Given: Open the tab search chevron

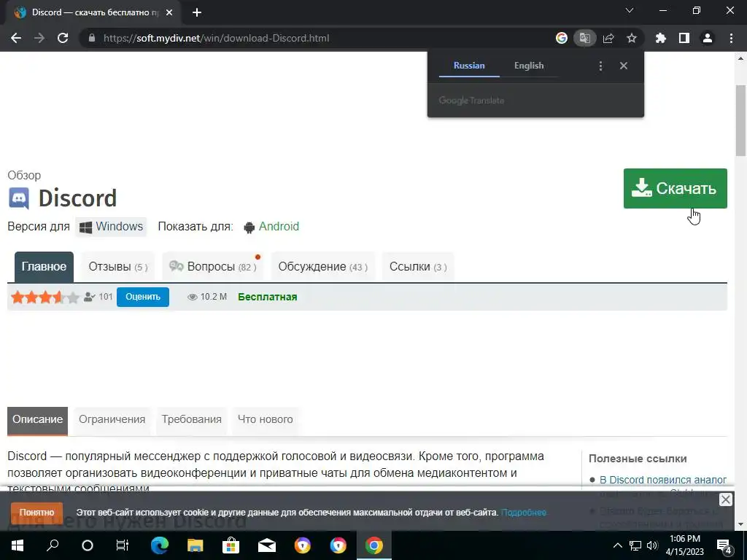Looking at the screenshot, I should click(630, 10).
